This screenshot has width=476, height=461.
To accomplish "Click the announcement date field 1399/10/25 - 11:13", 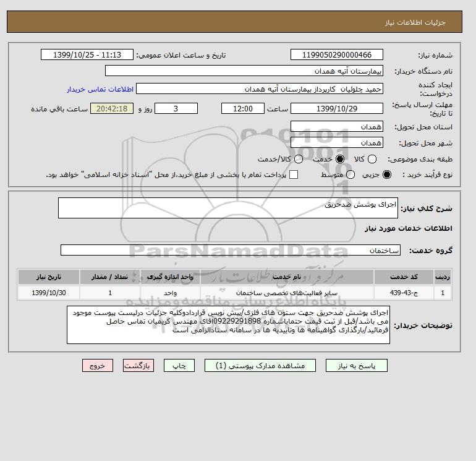I will [87, 54].
